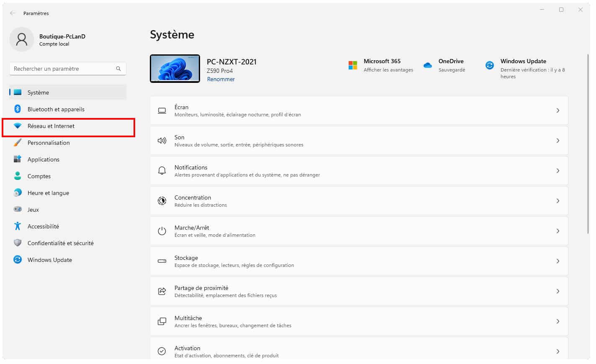Screen dimensions: 596x364
Task: Expand the Écran settings chevron
Action: click(557, 110)
